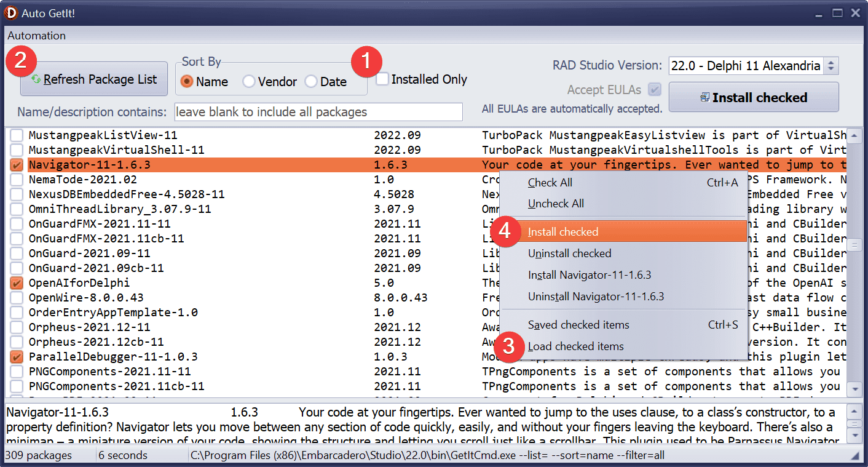Select the OnGuard-2021.09-11 row name
This screenshot has height=467, width=868.
point(89,253)
